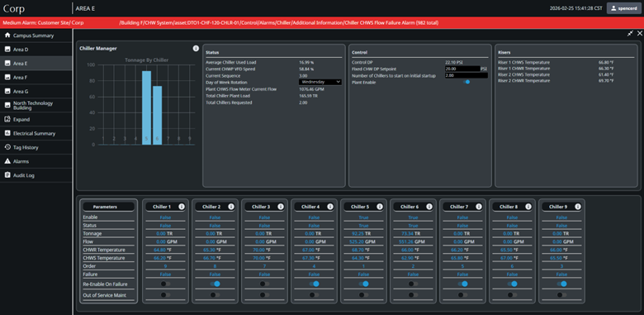This screenshot has height=315, width=644.
Task: Toggle Chiller 8 Re-Enable On Failure
Action: 512,284
